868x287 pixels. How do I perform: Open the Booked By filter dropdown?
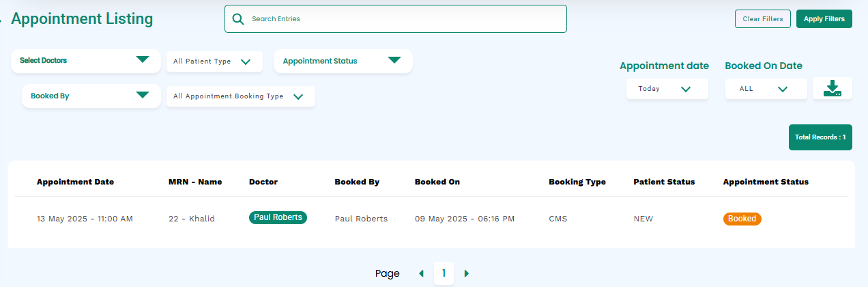tap(91, 96)
